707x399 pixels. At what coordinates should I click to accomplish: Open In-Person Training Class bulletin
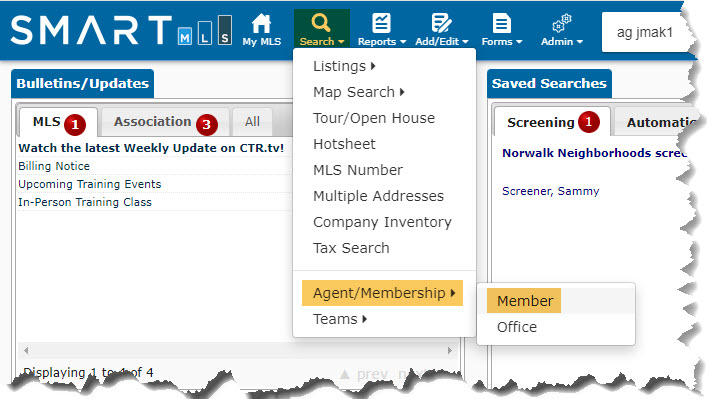coord(85,202)
